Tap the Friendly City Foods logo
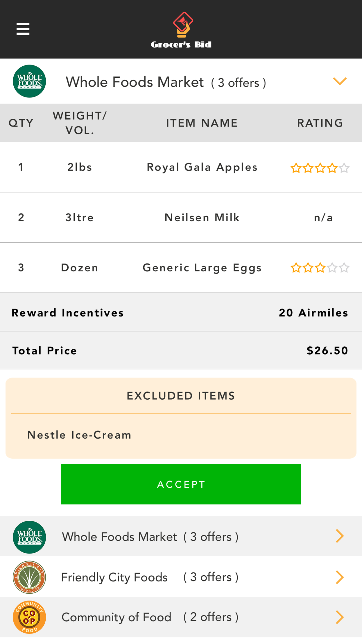Screen dimensions: 362x644 click(x=29, y=577)
